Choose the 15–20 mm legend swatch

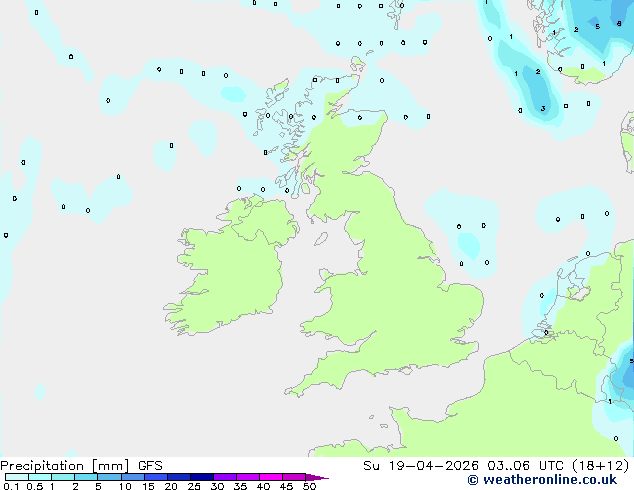pyautogui.click(x=156, y=477)
